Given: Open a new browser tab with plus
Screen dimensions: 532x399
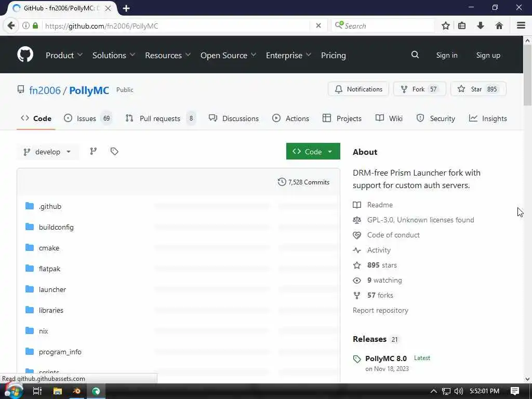Looking at the screenshot, I should (x=126, y=8).
